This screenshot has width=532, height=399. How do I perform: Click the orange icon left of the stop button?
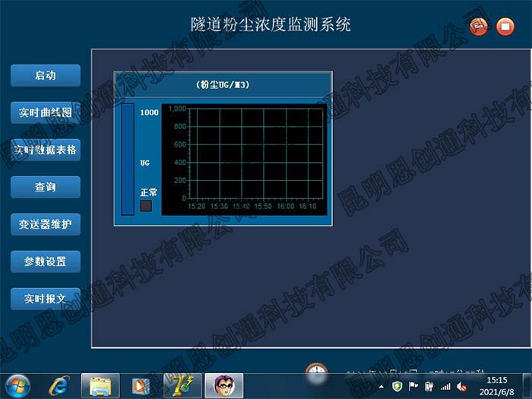point(478,27)
